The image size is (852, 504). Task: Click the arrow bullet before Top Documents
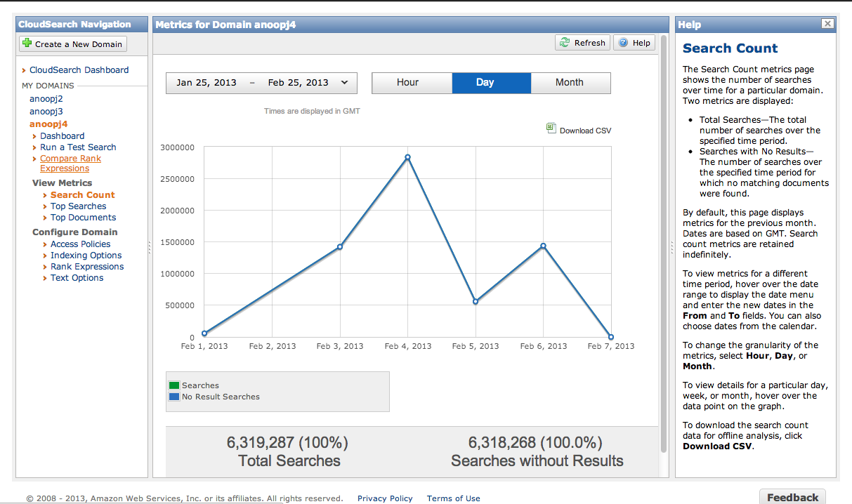[46, 218]
